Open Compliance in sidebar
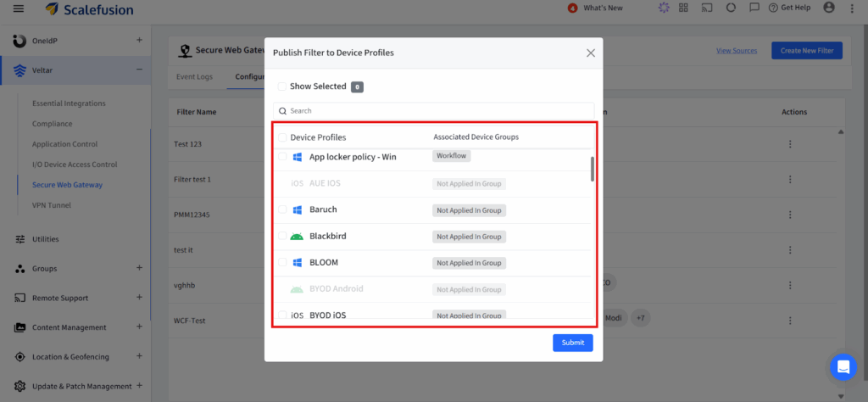 [x=52, y=124]
